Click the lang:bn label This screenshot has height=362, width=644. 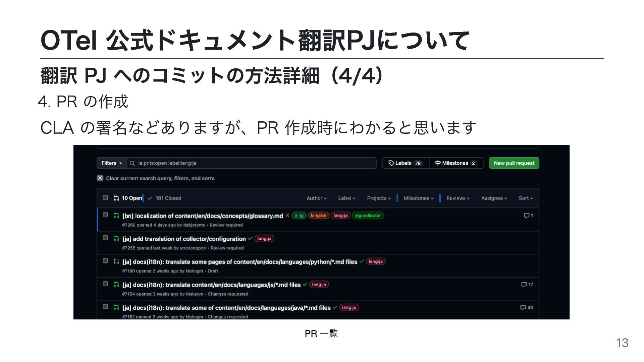(319, 216)
